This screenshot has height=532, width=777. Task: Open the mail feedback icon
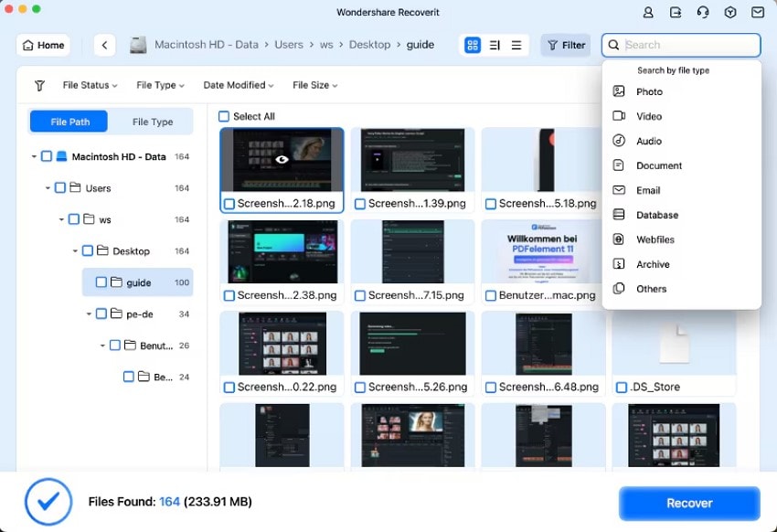click(x=758, y=13)
